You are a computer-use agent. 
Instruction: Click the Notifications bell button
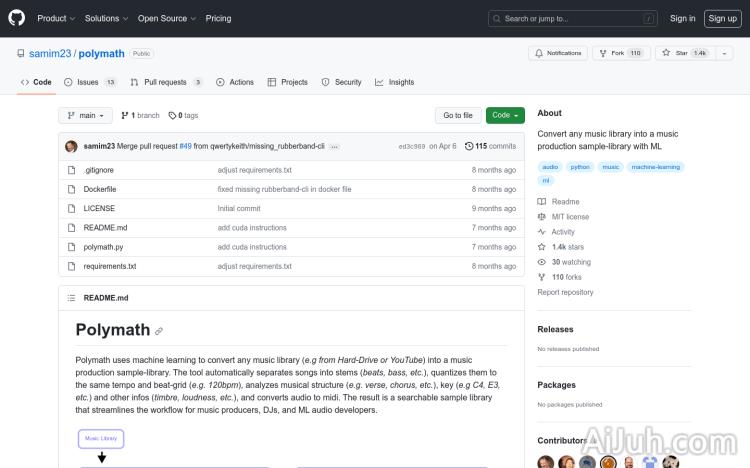click(558, 53)
